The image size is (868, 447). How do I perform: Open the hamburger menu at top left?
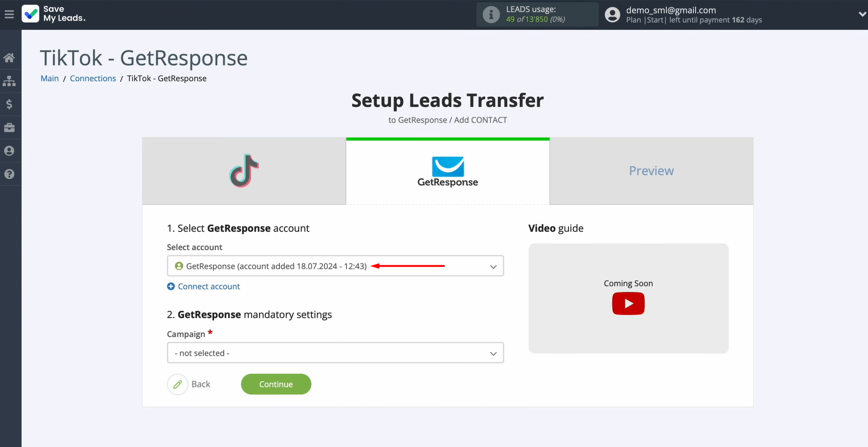click(x=9, y=14)
